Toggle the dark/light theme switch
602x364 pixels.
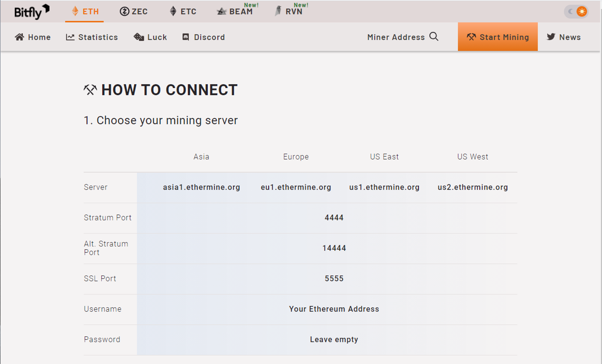[576, 11]
